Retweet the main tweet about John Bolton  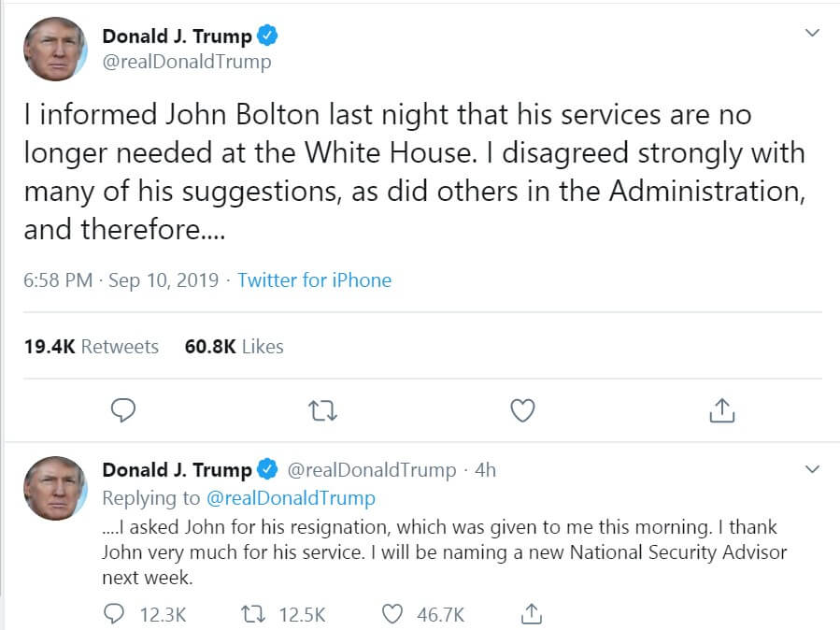click(x=322, y=410)
